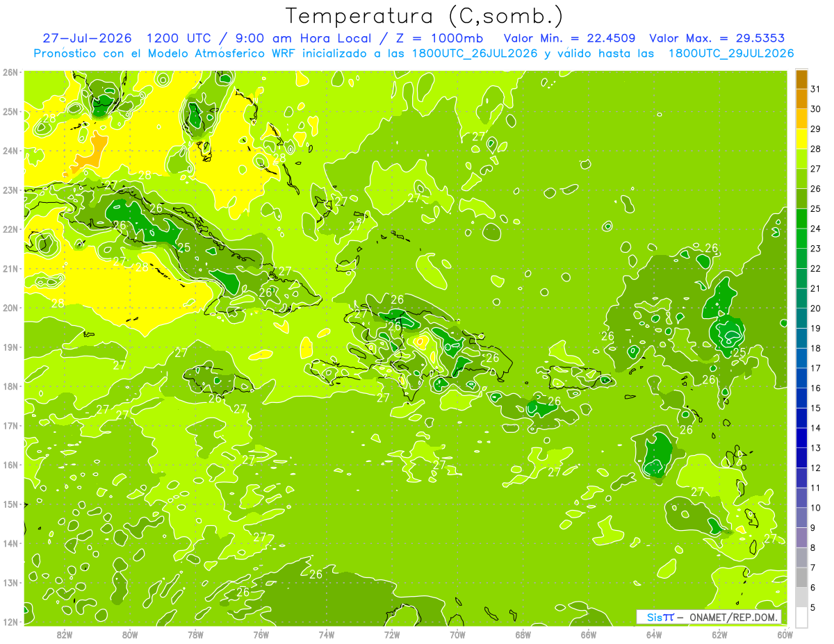Click the 22N latitude axis label

(10, 229)
